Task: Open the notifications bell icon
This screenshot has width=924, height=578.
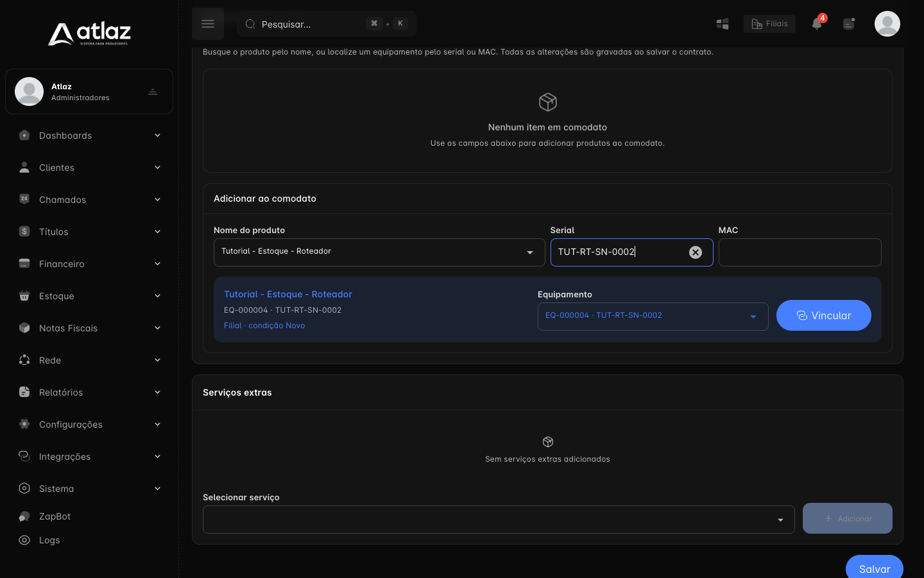Action: 817,24
